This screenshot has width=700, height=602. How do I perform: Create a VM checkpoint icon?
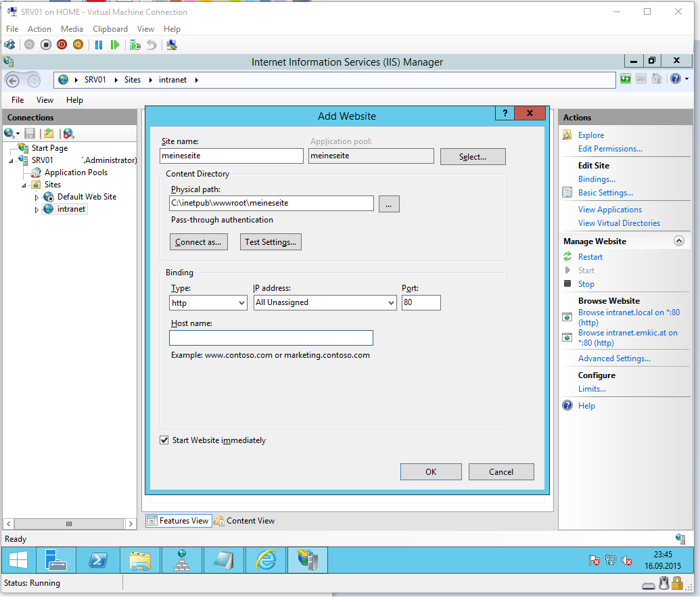[x=135, y=45]
